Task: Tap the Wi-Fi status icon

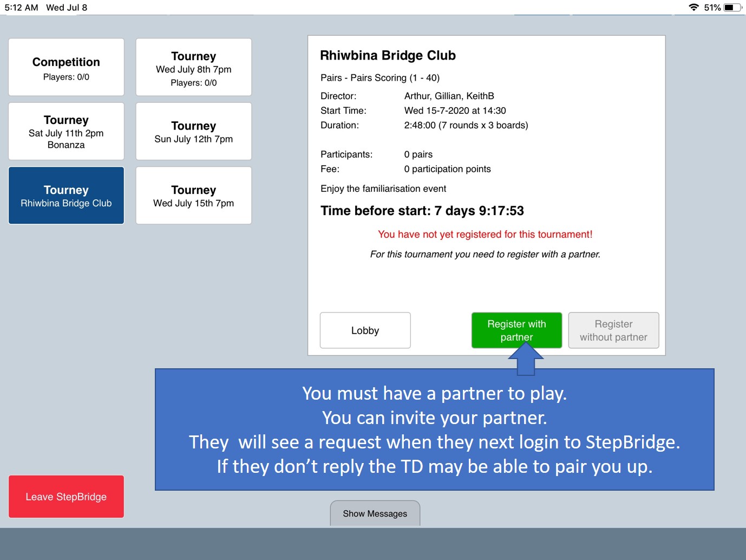Action: pos(693,8)
